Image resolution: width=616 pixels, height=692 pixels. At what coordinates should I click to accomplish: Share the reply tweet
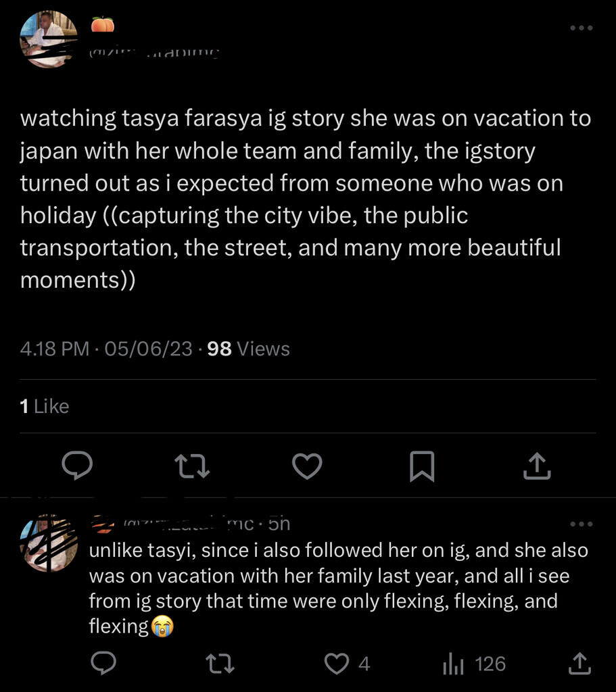click(x=579, y=664)
